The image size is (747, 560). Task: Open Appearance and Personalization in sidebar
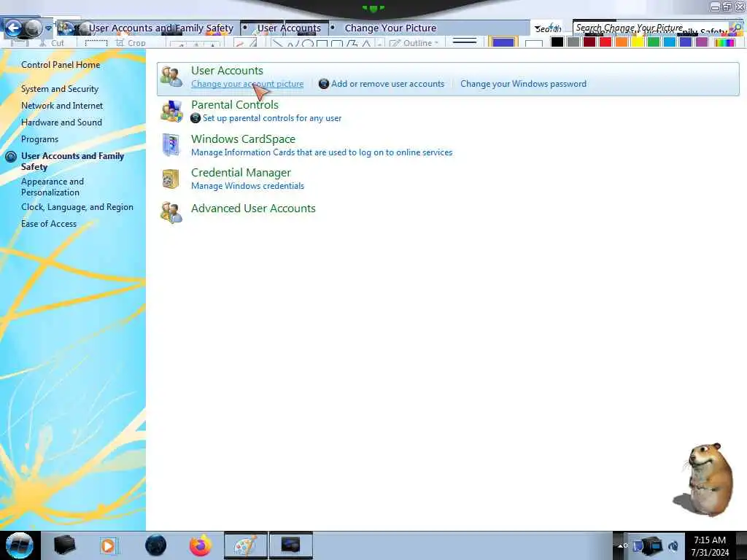pos(53,187)
